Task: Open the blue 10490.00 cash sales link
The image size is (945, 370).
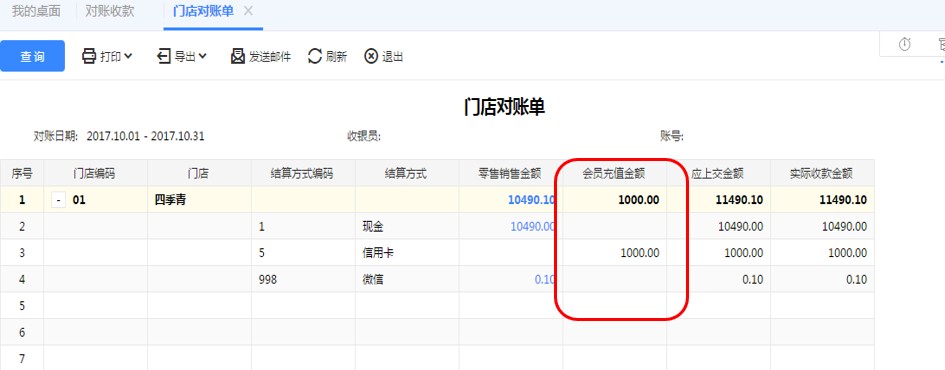Action: pos(533,227)
